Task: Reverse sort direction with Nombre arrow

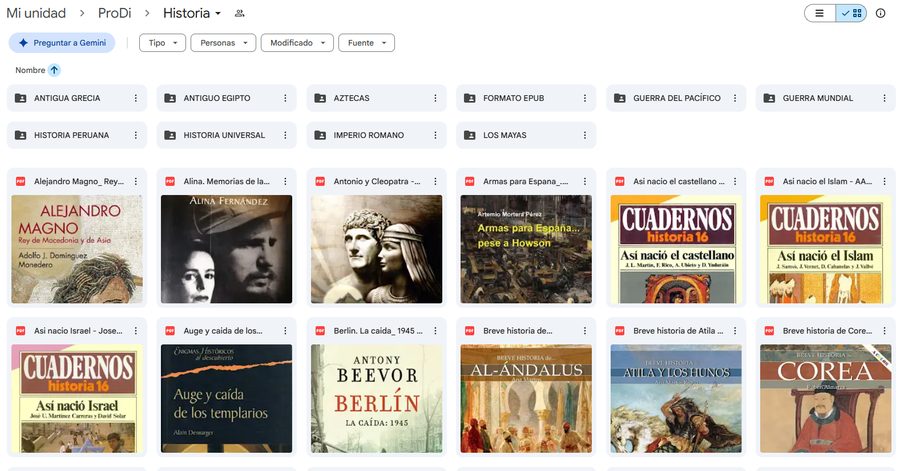Action: (54, 70)
